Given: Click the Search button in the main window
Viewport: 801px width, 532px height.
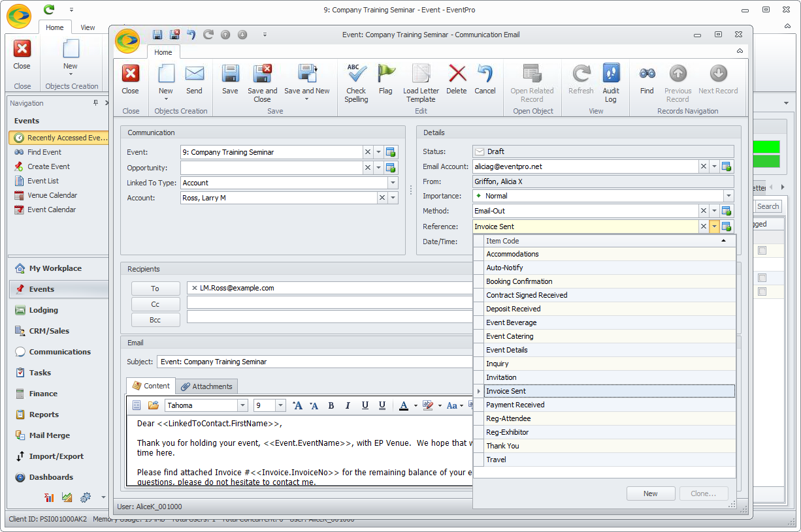Looking at the screenshot, I should [x=768, y=206].
